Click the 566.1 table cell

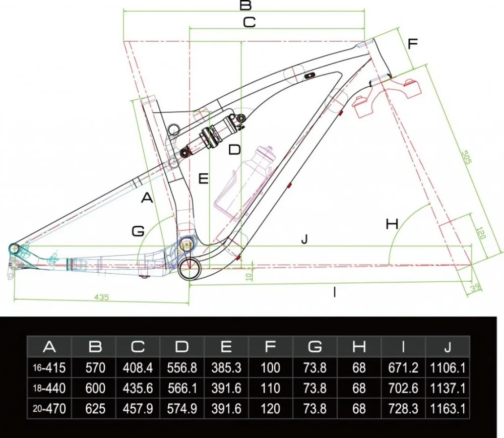[x=182, y=388]
